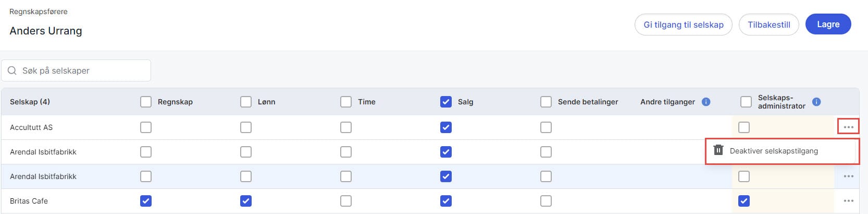Open the three-dot menu for Accultutt AS
The height and width of the screenshot is (214, 868).
point(848,127)
